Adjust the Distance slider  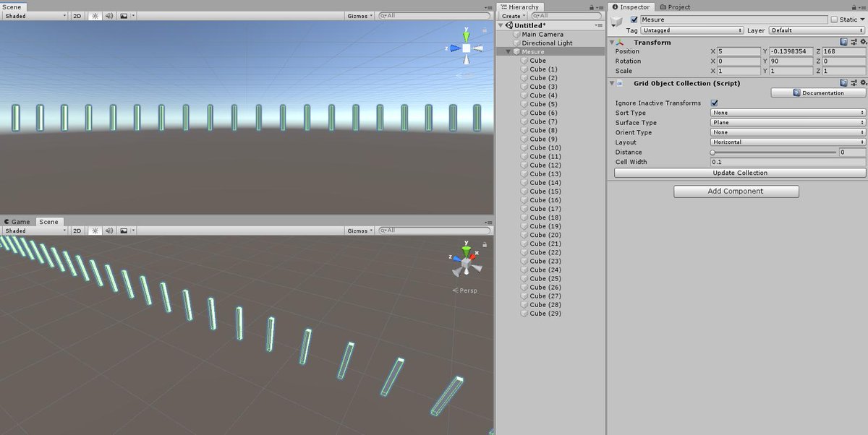click(775, 152)
